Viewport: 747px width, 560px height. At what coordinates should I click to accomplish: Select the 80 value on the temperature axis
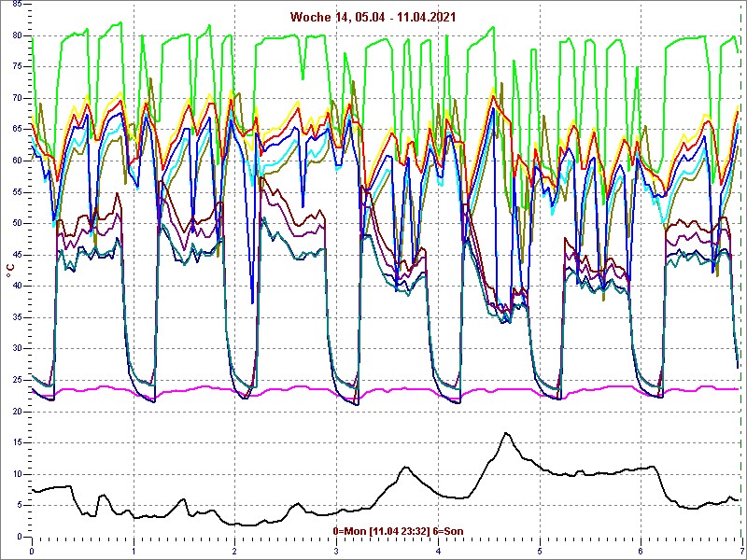pos(17,35)
